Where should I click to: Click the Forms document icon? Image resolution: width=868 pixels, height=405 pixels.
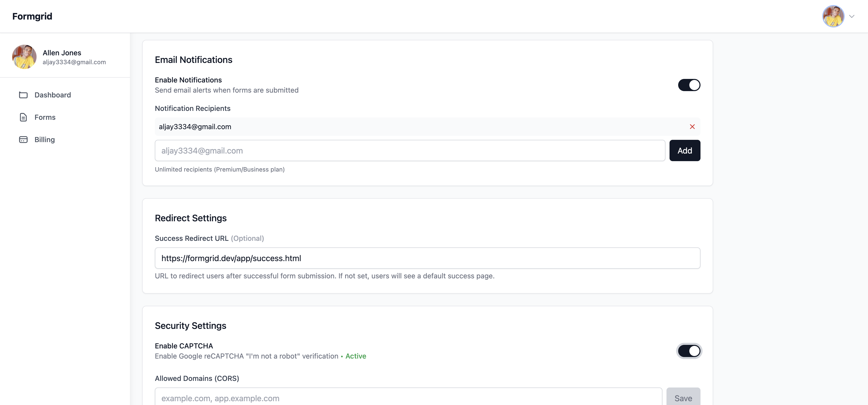23,117
